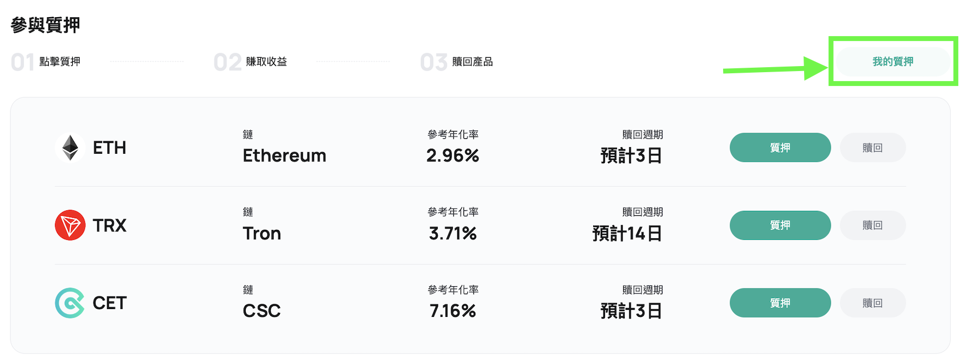Click the 參與質押 section heading

46,25
